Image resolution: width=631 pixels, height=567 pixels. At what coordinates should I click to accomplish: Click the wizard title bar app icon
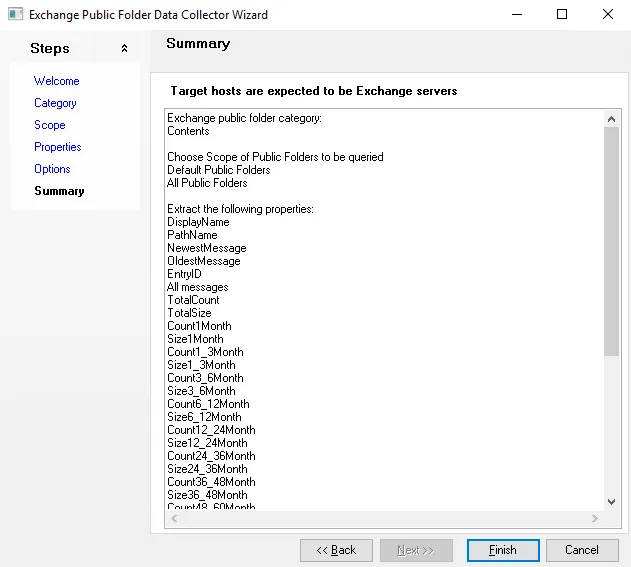point(15,14)
